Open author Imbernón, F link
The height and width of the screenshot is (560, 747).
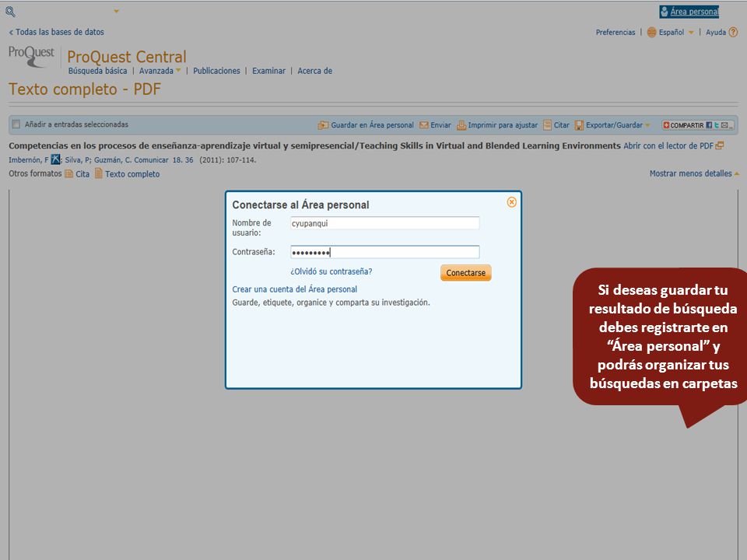click(x=29, y=160)
